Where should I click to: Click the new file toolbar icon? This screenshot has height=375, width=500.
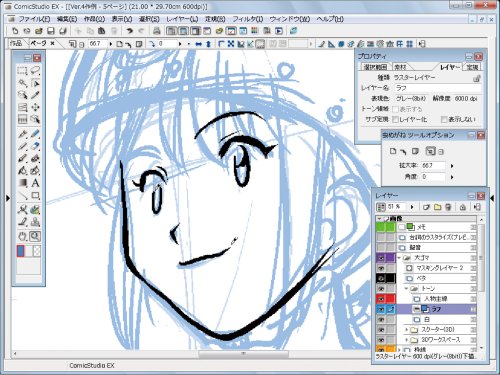click(x=15, y=31)
